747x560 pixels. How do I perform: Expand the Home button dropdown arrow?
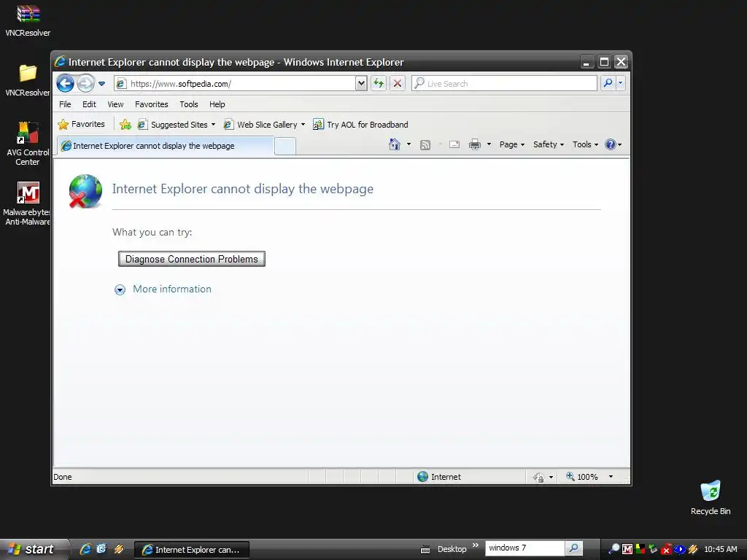pyautogui.click(x=409, y=144)
